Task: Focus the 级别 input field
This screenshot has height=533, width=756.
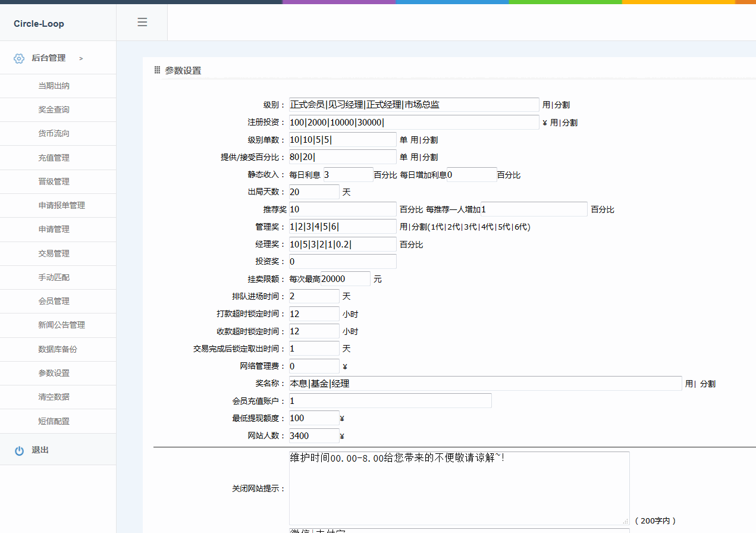Action: [x=413, y=105]
